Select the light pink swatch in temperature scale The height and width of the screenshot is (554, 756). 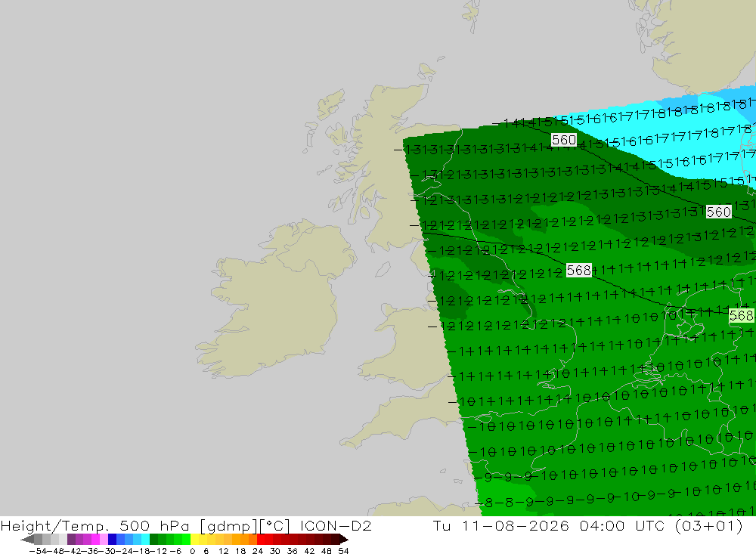(104, 539)
